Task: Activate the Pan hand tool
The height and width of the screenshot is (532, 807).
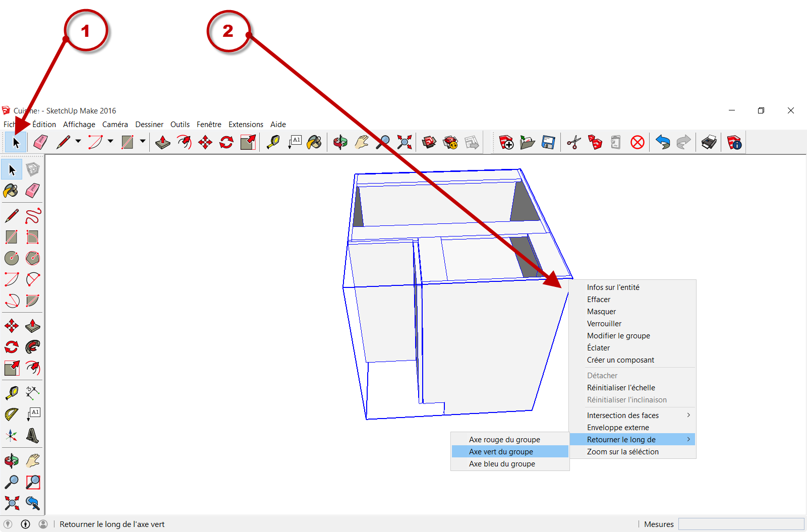Action: [361, 142]
